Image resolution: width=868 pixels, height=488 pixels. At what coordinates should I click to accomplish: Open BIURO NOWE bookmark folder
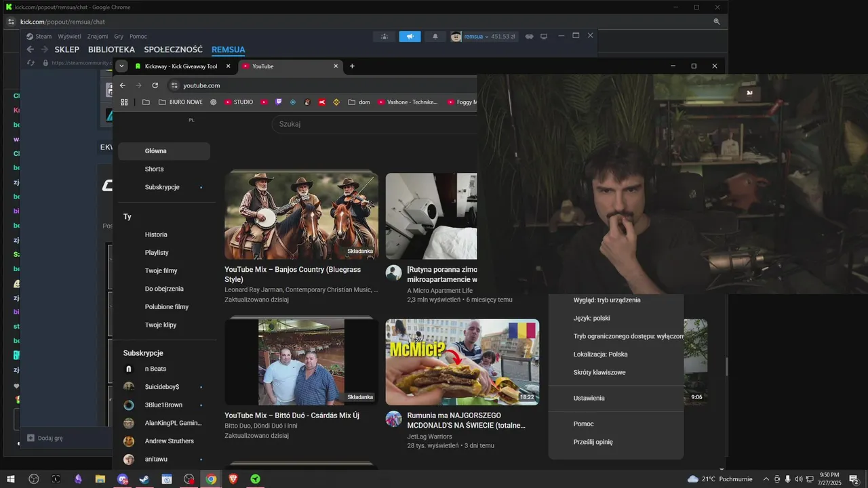click(x=180, y=102)
